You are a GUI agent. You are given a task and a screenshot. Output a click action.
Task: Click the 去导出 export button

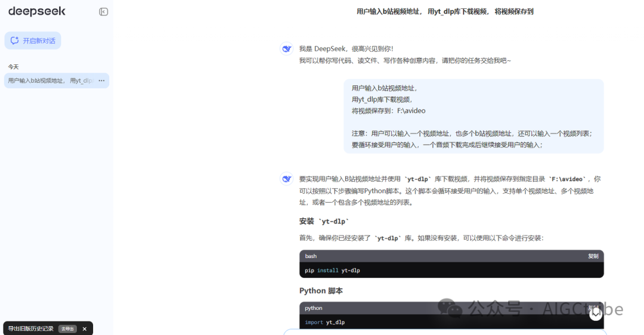pos(67,329)
